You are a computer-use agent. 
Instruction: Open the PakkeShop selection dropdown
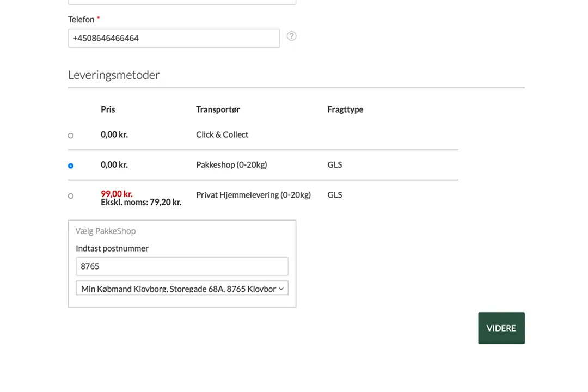(182, 288)
